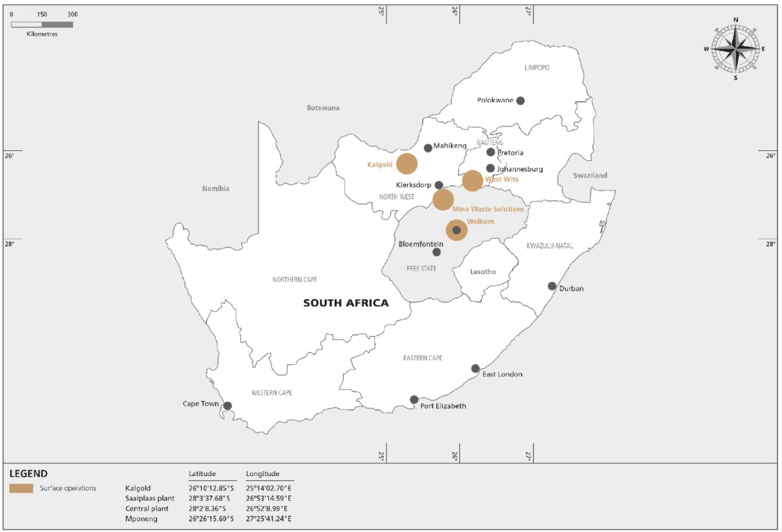This screenshot has width=782, height=532.
Task: Click the Surface operations legend swatch
Action: pyautogui.click(x=21, y=488)
